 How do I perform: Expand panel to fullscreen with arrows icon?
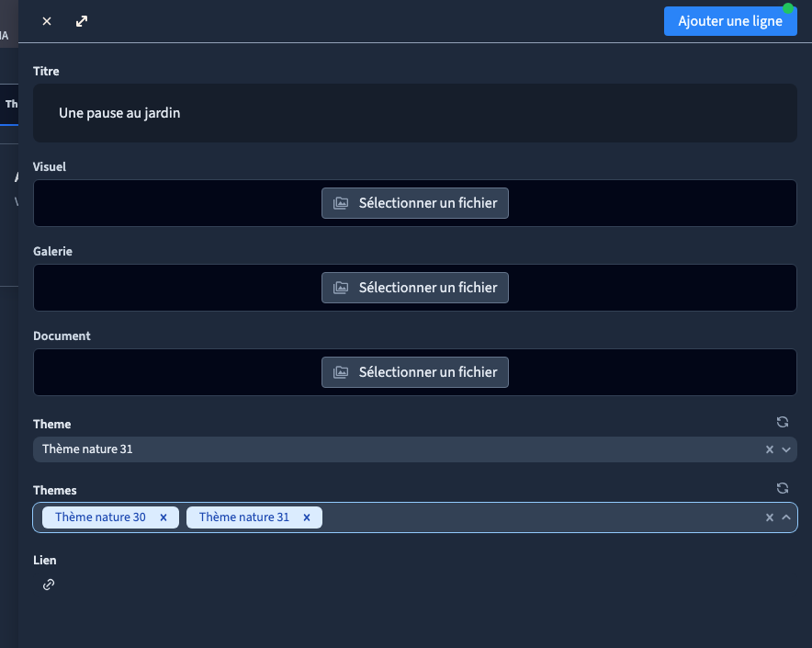pyautogui.click(x=82, y=21)
